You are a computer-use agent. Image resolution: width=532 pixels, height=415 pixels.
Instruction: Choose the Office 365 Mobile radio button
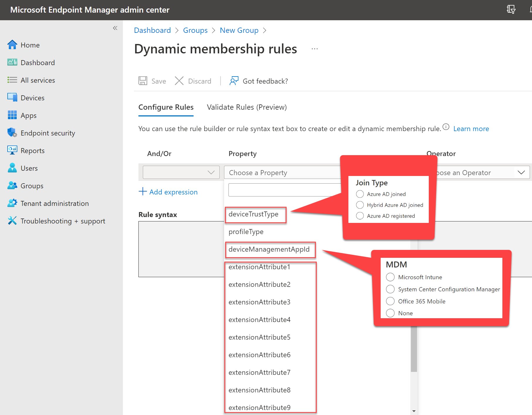[390, 301]
